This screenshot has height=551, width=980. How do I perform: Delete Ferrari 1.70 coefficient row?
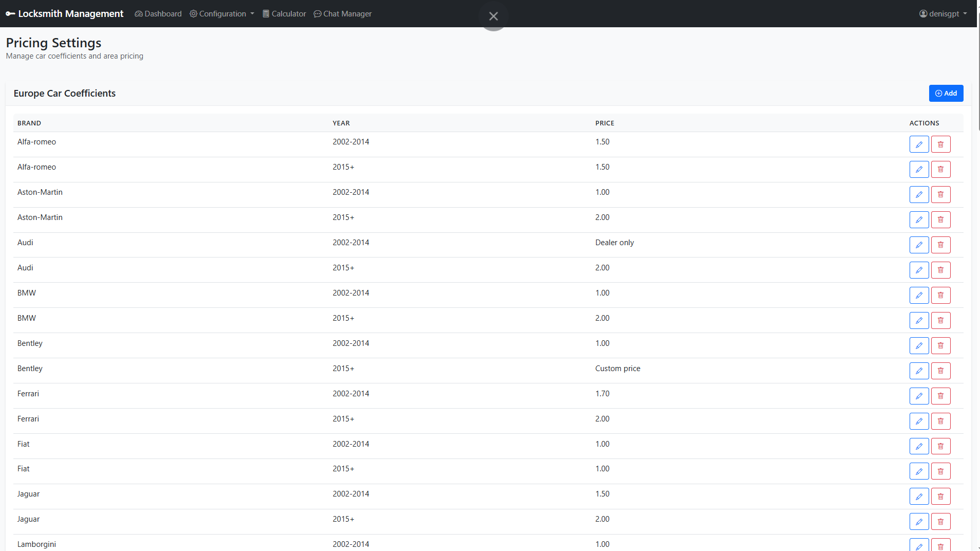[x=940, y=396]
